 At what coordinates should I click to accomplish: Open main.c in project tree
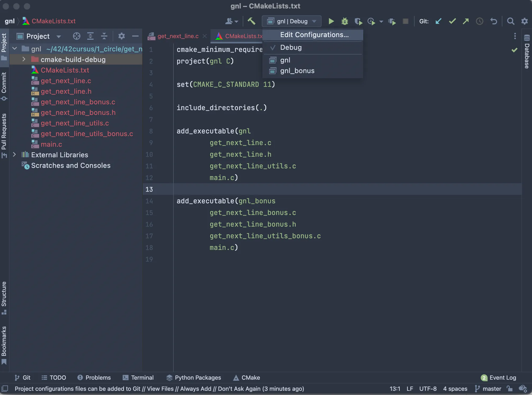51,144
